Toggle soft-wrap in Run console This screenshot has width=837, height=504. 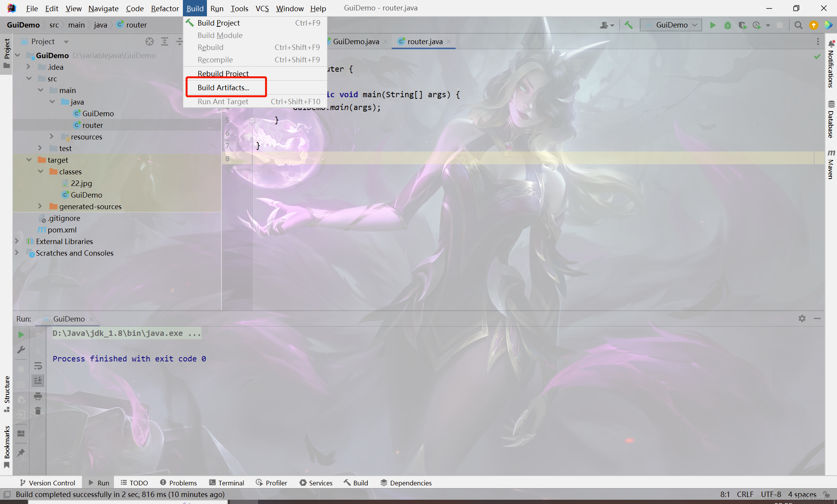coord(38,366)
